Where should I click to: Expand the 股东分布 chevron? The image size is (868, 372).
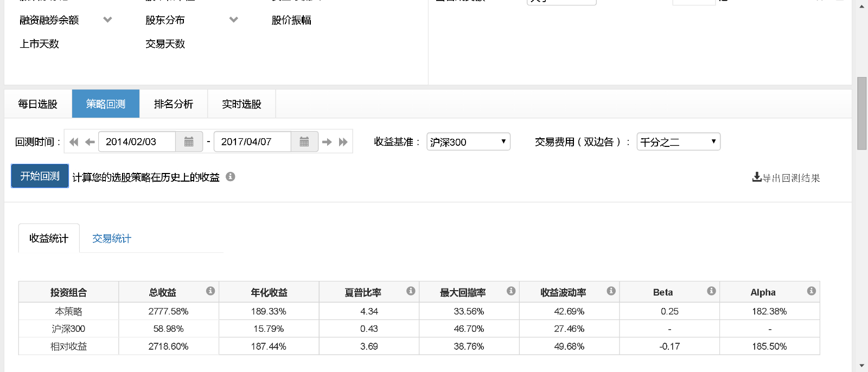click(234, 20)
